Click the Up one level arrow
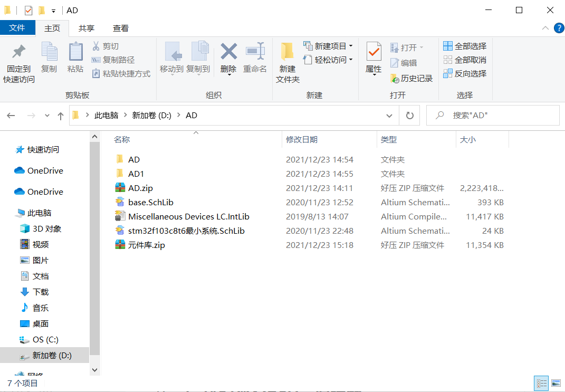Viewport: 565px width, 392px height. coord(61,116)
